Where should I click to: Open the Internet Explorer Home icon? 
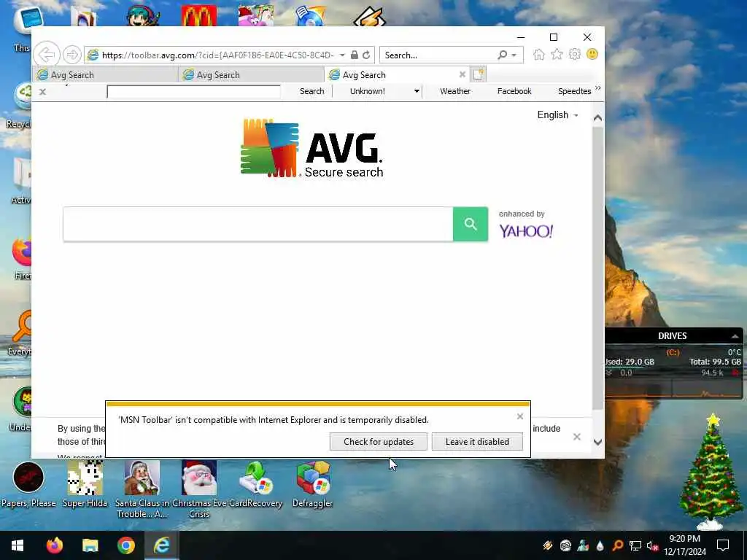(x=539, y=55)
